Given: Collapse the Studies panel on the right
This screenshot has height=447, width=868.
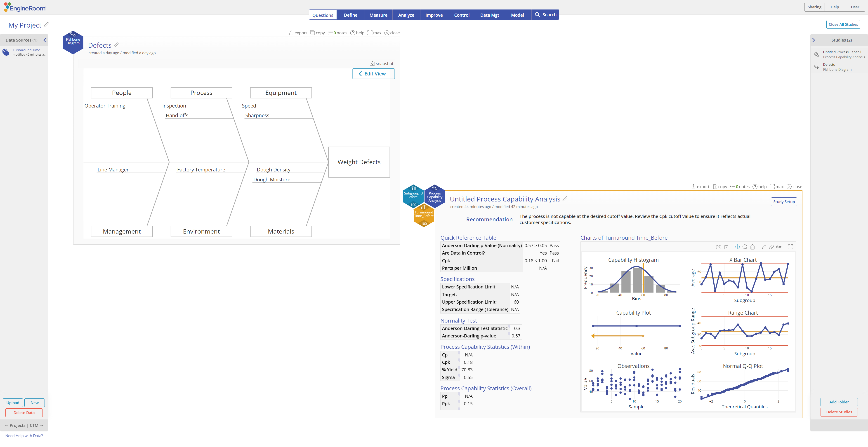Looking at the screenshot, I should [814, 40].
